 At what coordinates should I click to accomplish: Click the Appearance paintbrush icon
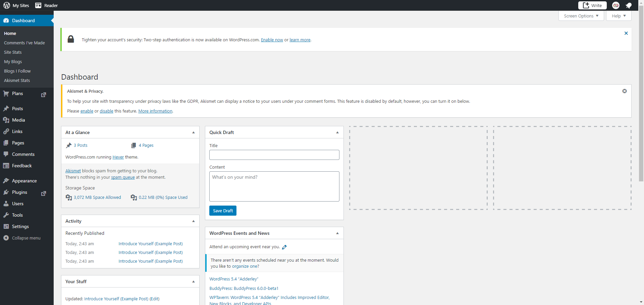click(6, 181)
